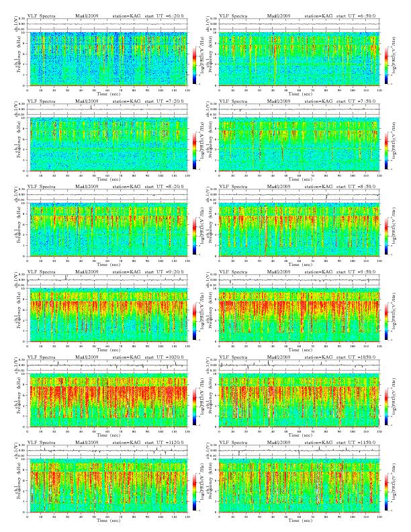Click the spectrogram plot starting UT 11:50:0
Viewport: 411px width, 532px height.
pyautogui.click(x=299, y=486)
